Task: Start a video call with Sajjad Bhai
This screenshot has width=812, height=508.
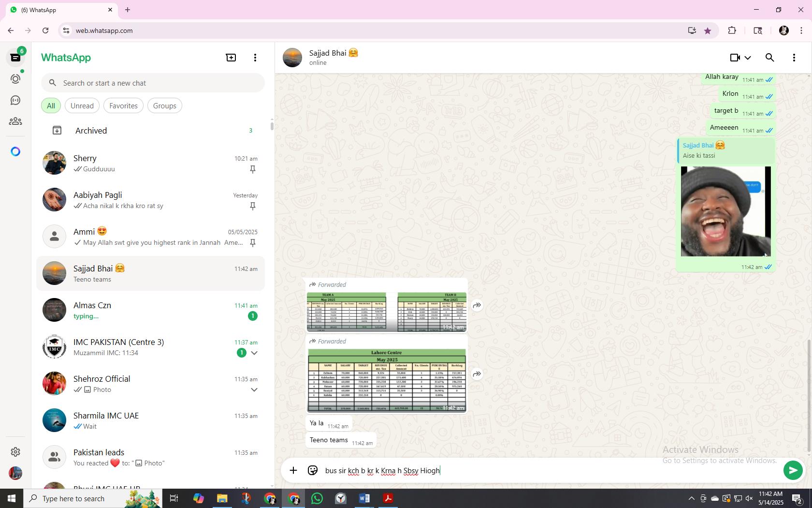Action: tap(735, 58)
